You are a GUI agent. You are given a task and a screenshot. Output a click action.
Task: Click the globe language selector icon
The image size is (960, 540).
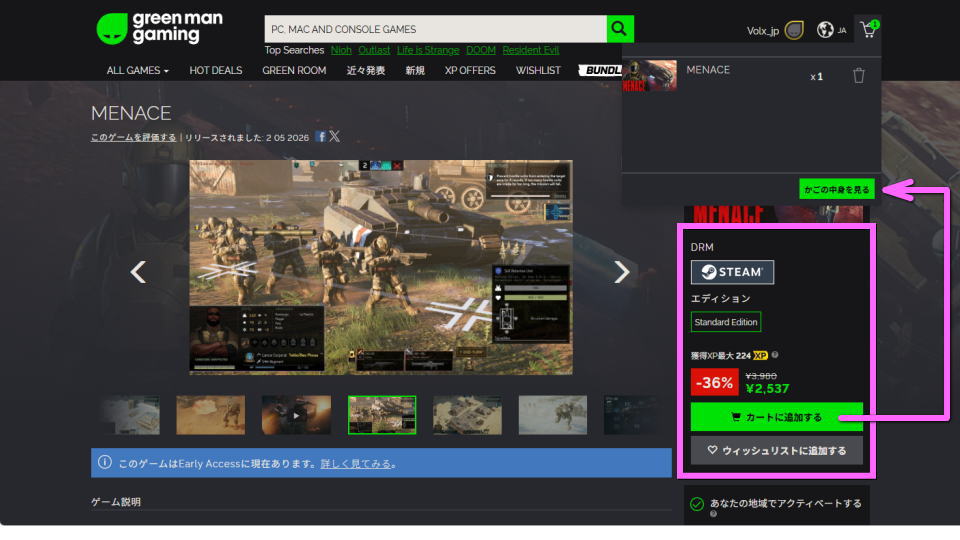click(x=825, y=30)
